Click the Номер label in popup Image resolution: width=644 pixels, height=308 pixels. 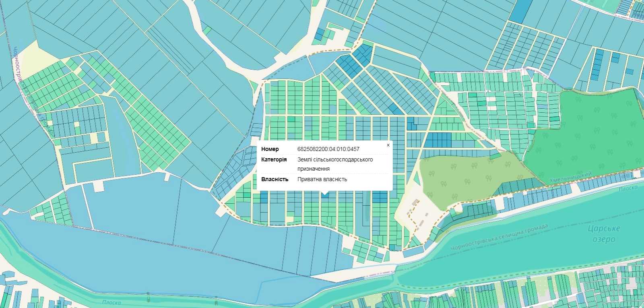pos(270,149)
